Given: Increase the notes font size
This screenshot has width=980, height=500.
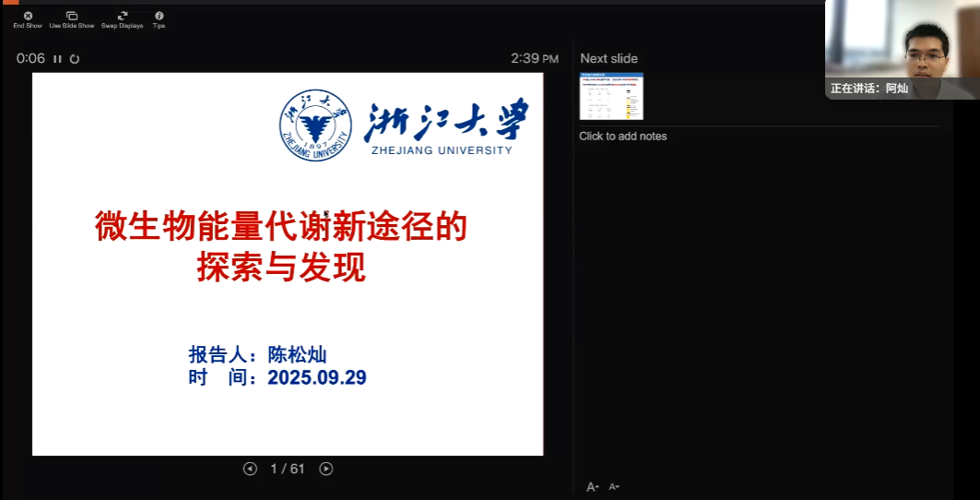Looking at the screenshot, I should point(593,487).
